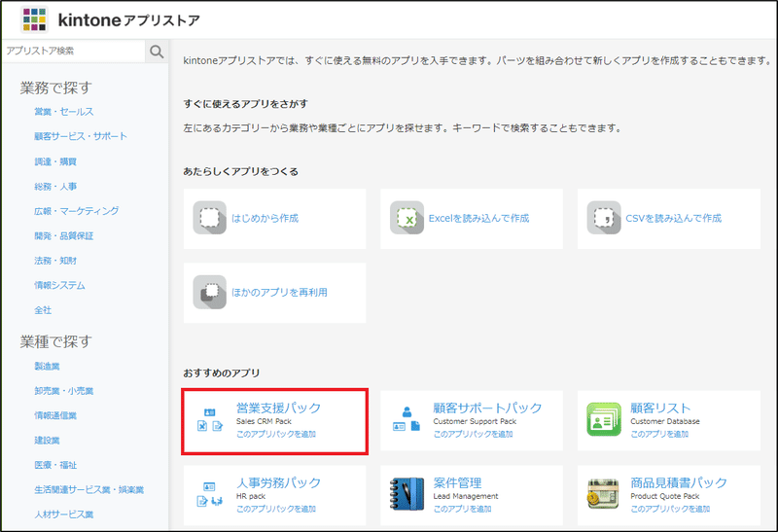Open the 営業支援パック title
Viewport: 778px width, 532px height.
click(x=278, y=408)
